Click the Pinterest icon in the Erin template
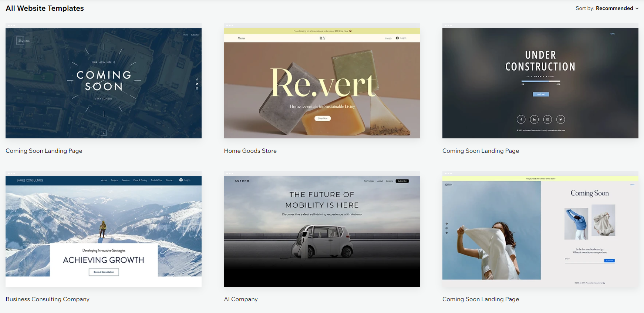The width and height of the screenshot is (644, 313). tap(446, 233)
